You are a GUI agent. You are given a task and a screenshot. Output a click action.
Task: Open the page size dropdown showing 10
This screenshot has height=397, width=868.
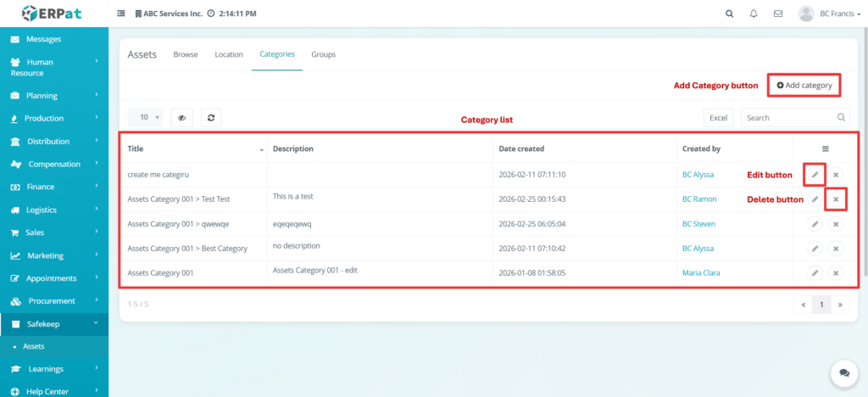(x=145, y=118)
